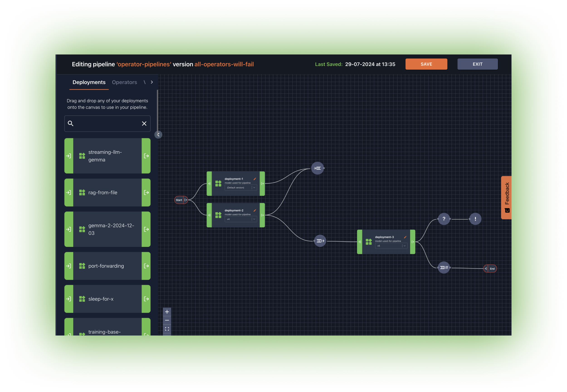This screenshot has height=392, width=567.
Task: Edit deployment-1 name with pencil icon
Action: 255,179
